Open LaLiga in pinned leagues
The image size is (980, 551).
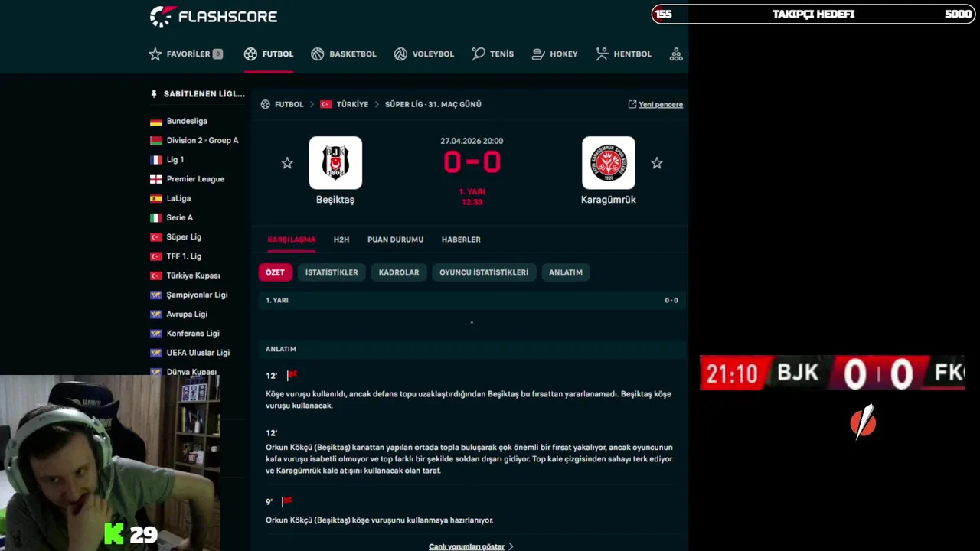click(178, 198)
